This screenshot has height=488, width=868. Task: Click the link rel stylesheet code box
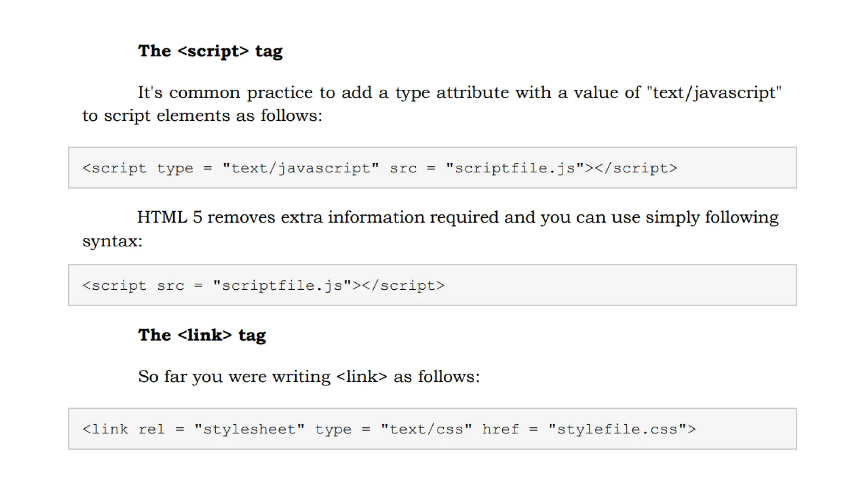click(432, 429)
